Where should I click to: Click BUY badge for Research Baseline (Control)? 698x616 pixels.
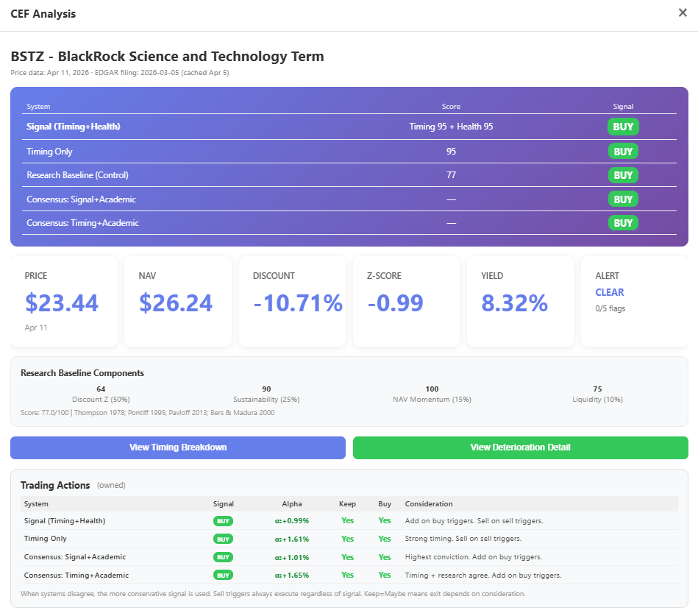623,175
